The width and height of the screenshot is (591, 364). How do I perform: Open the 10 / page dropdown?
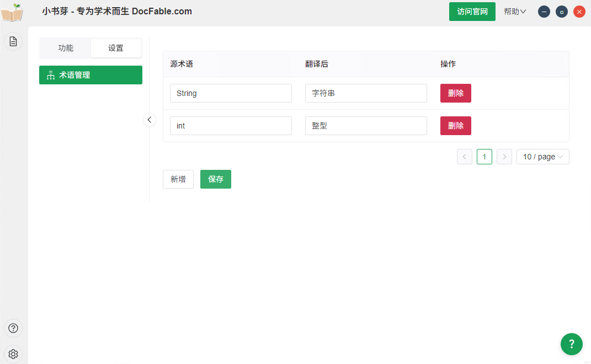tap(542, 157)
